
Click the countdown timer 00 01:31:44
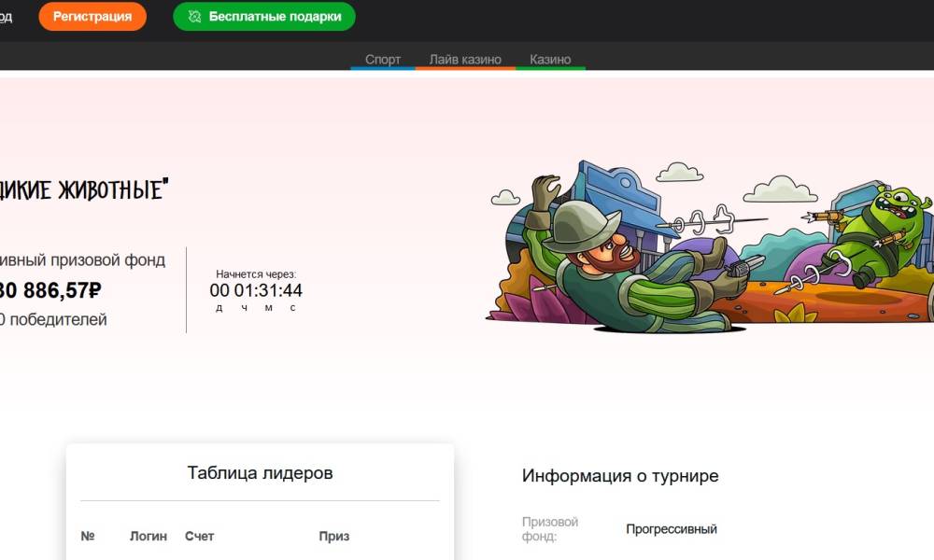[256, 290]
